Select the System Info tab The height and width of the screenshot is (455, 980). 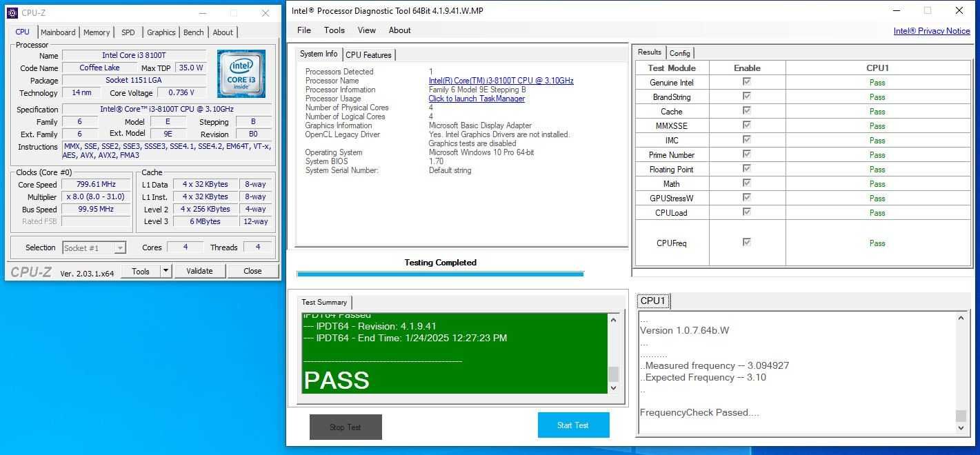pyautogui.click(x=319, y=54)
